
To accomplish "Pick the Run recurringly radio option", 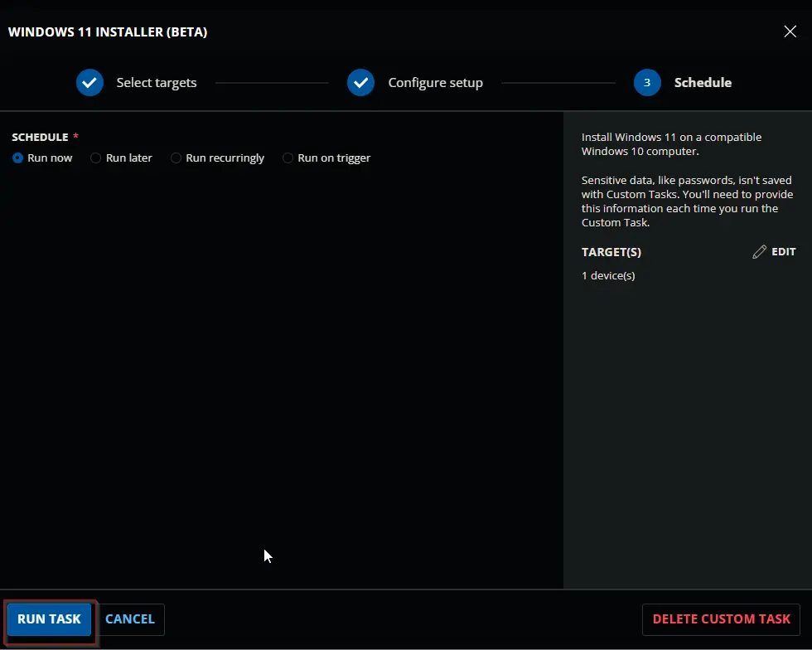I will point(176,158).
